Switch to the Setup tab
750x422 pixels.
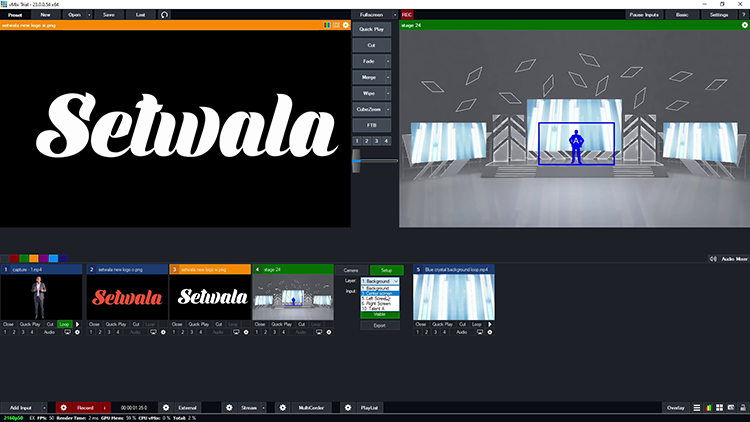(x=386, y=270)
